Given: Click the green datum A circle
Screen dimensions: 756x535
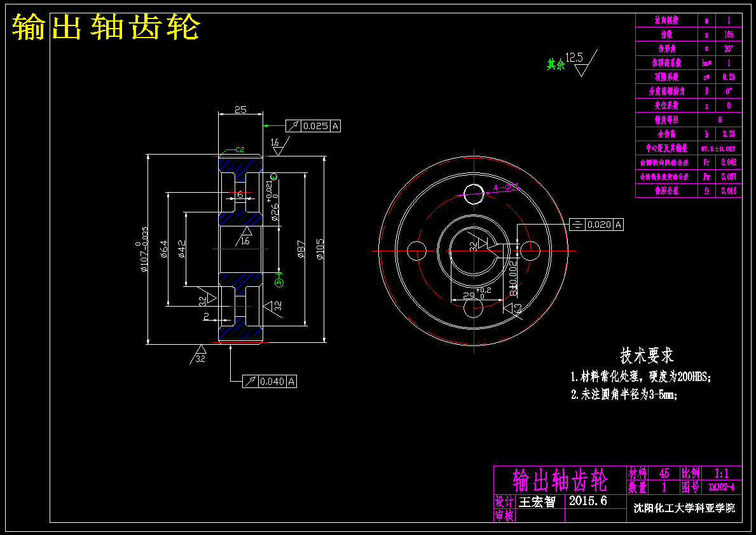Looking at the screenshot, I should coord(279,282).
